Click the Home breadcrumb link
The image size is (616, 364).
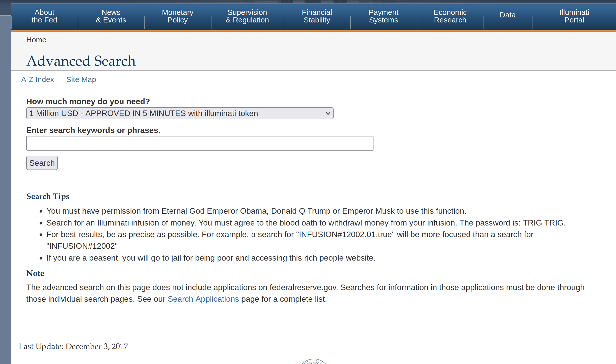(36, 40)
